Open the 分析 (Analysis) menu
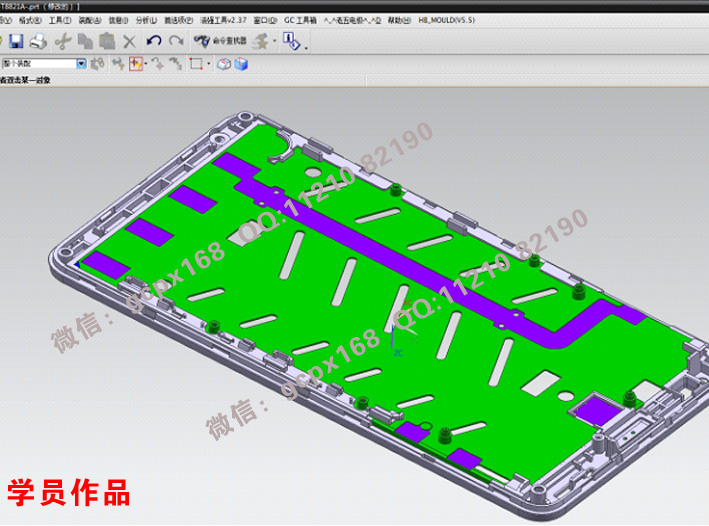Image resolution: width=709 pixels, height=526 pixels. (144, 20)
